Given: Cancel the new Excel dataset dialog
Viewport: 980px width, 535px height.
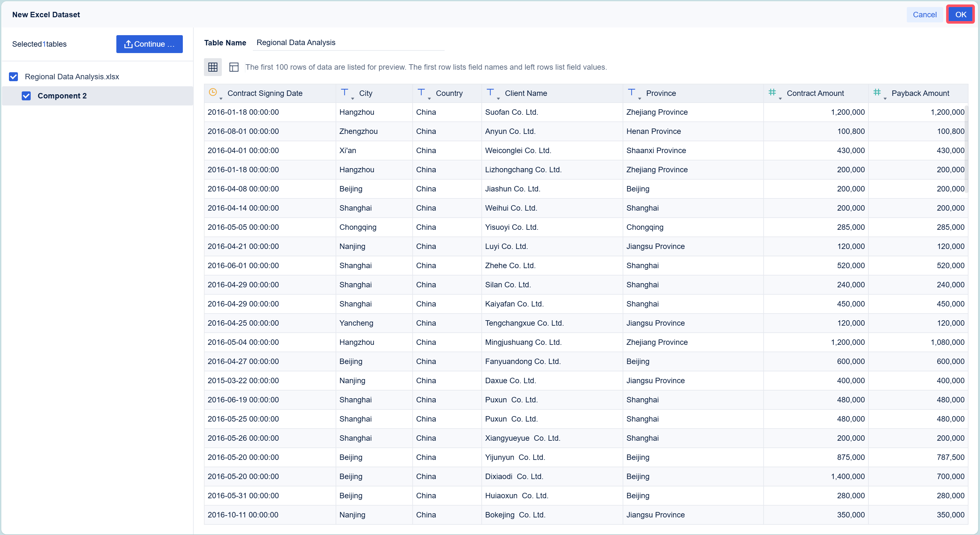Looking at the screenshot, I should pos(924,14).
